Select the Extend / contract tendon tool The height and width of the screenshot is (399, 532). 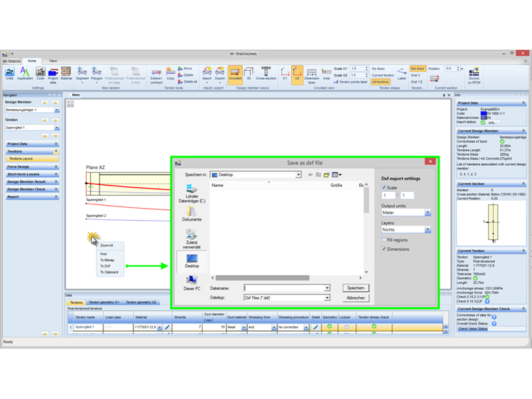tap(156, 76)
